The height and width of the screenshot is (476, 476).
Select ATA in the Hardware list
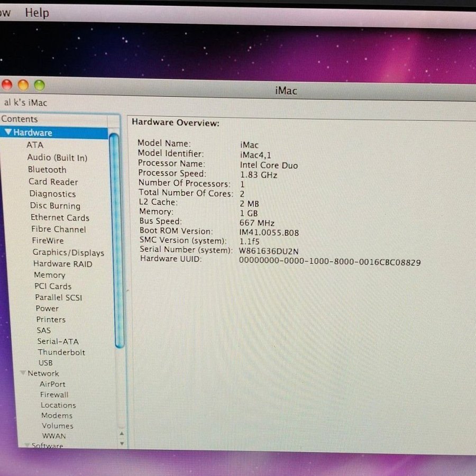35,145
